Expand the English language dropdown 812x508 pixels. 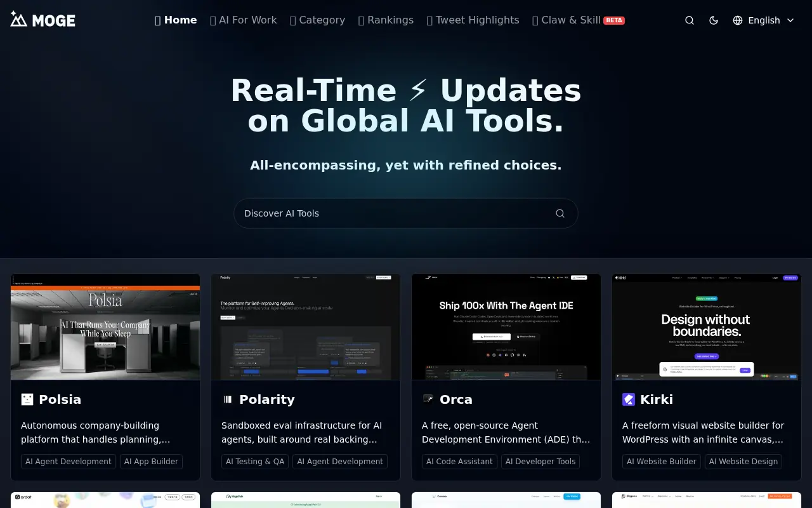764,20
